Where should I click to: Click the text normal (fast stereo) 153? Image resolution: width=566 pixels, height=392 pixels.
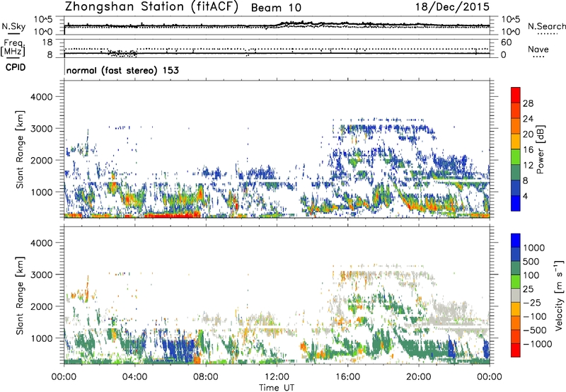[x=122, y=70]
